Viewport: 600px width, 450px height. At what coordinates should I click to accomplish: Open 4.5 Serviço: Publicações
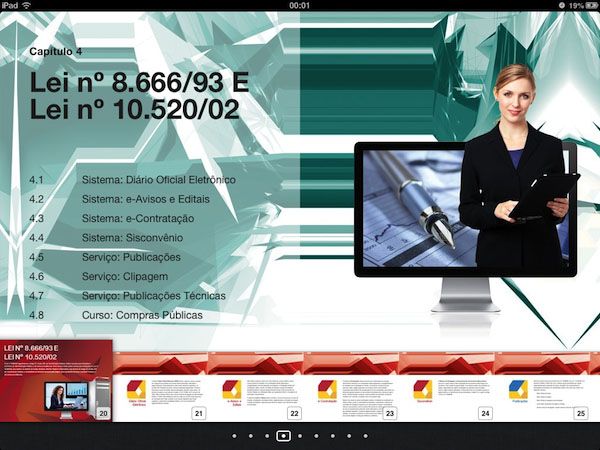coord(144,257)
